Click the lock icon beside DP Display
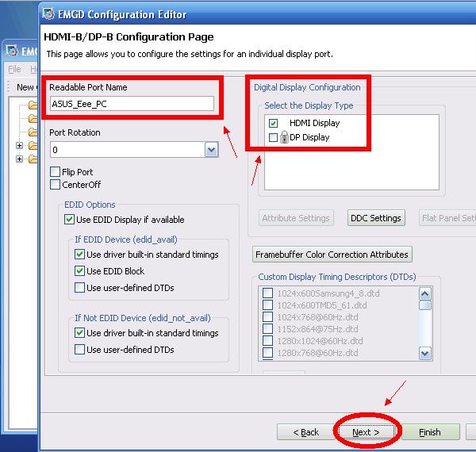The width and height of the screenshot is (476, 452). [283, 138]
